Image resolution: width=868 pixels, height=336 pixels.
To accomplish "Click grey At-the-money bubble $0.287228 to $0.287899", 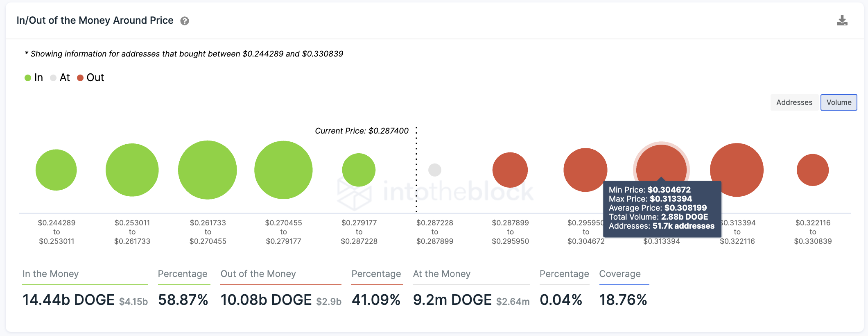I will tap(435, 170).
